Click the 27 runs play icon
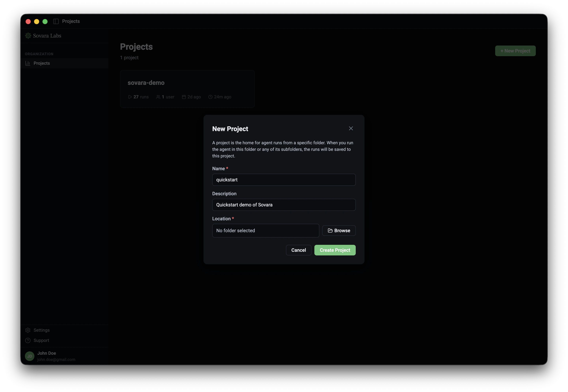 130,97
